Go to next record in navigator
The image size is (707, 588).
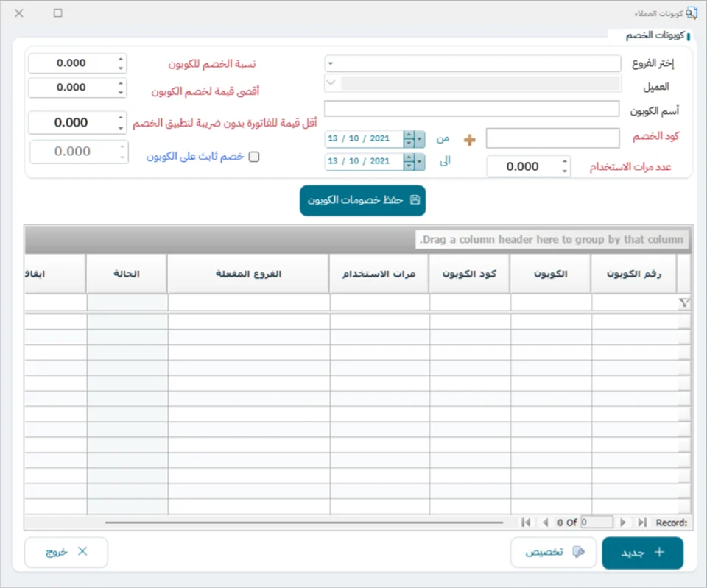click(x=623, y=523)
